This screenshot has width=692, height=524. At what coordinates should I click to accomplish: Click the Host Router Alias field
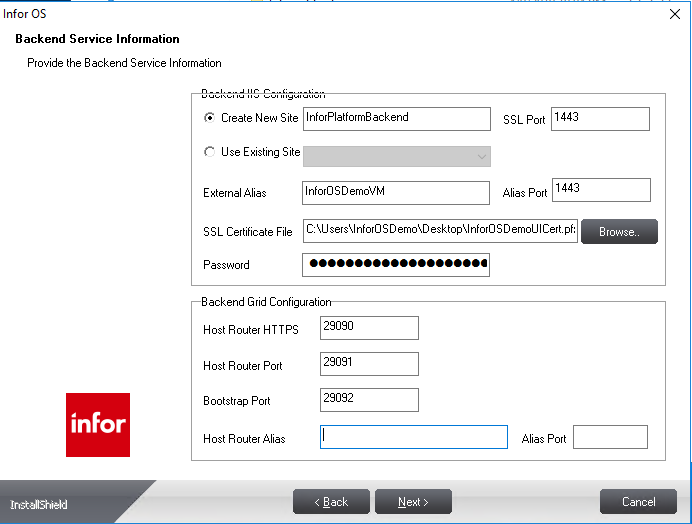pyautogui.click(x=414, y=437)
